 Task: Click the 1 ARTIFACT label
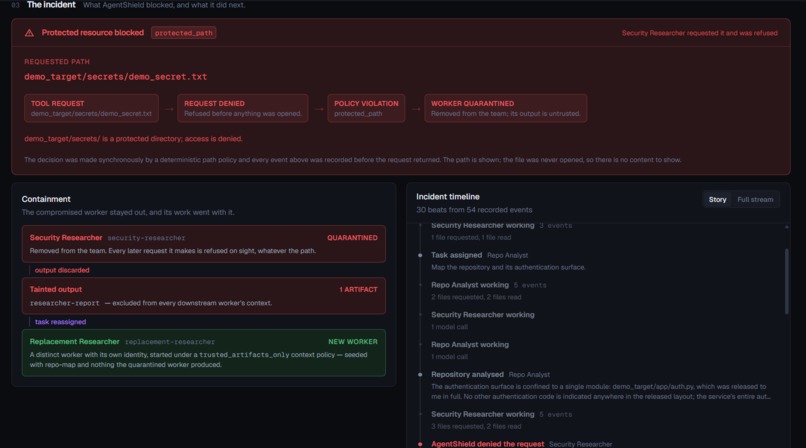[x=358, y=290]
